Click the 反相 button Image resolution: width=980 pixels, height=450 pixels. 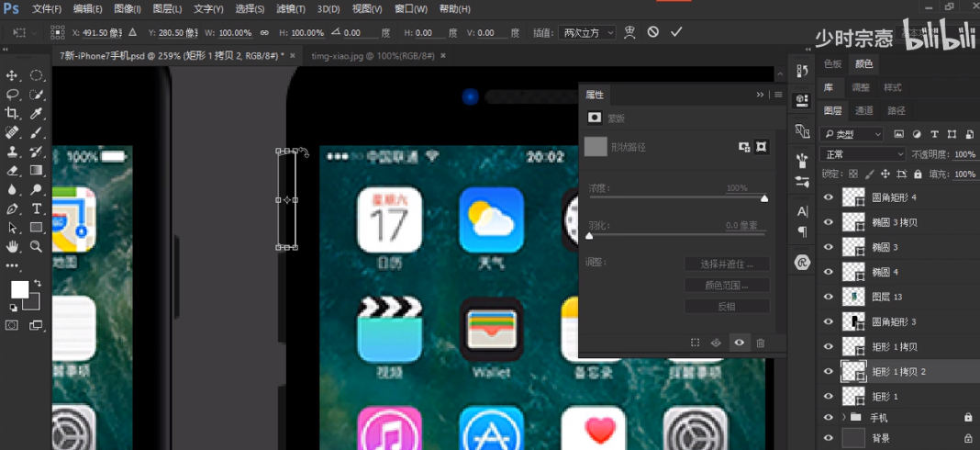click(x=727, y=307)
